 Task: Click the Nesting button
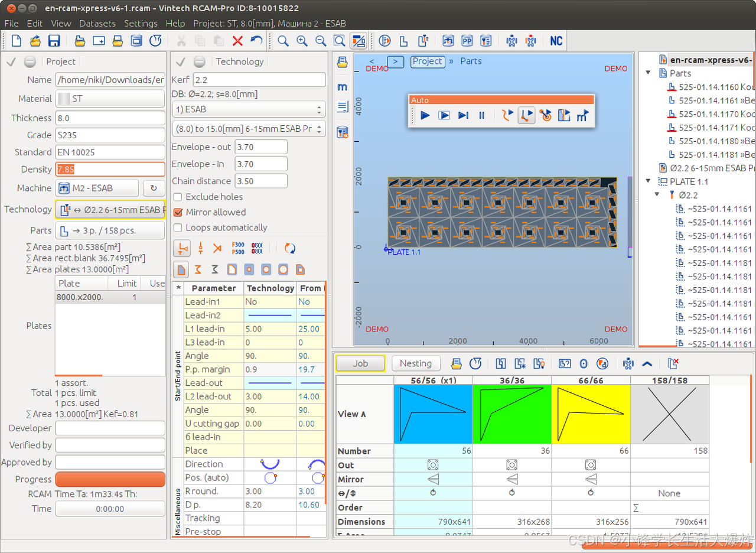(415, 363)
